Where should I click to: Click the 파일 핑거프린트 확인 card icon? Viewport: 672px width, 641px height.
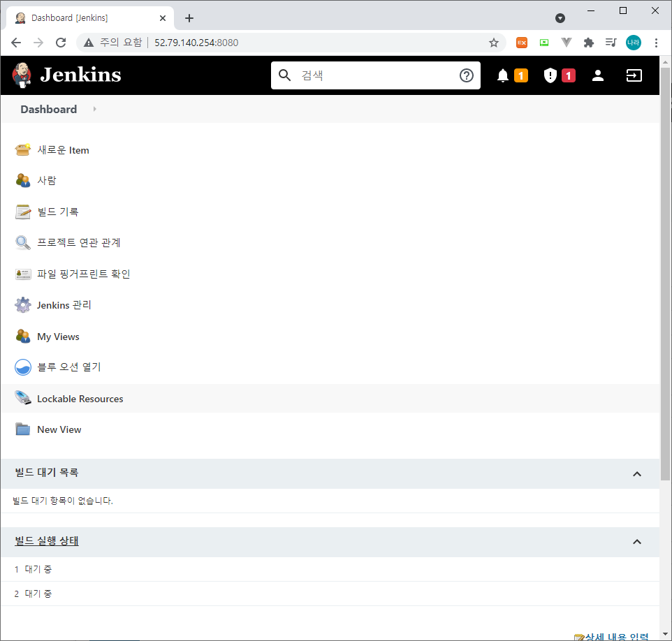(x=23, y=274)
